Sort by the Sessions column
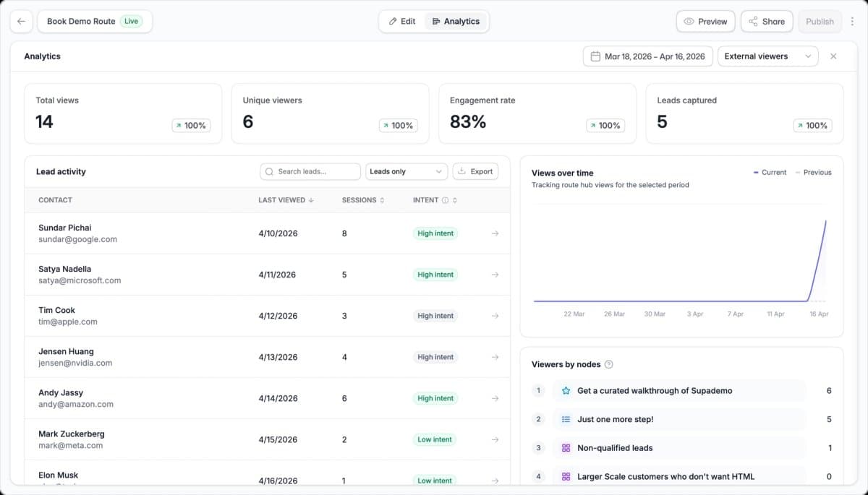 pos(363,200)
